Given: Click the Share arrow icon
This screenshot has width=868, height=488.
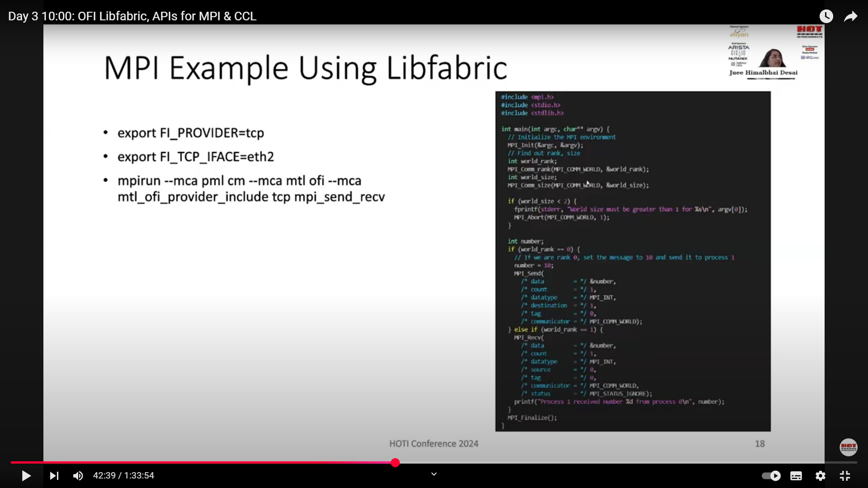Looking at the screenshot, I should [851, 16].
